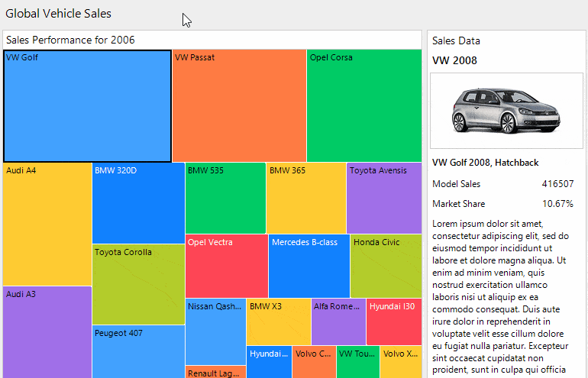Click 'VW Golf 2008, Hatchback' text

coord(485,163)
